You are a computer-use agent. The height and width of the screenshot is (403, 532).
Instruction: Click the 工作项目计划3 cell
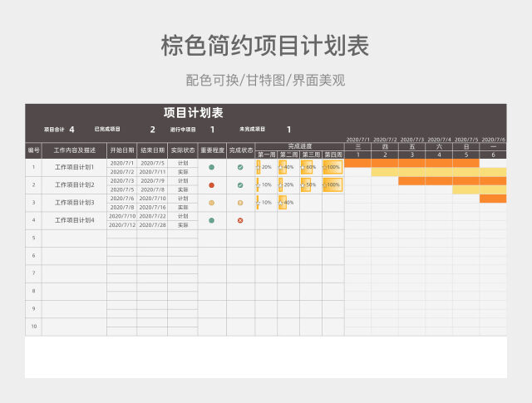(x=74, y=203)
